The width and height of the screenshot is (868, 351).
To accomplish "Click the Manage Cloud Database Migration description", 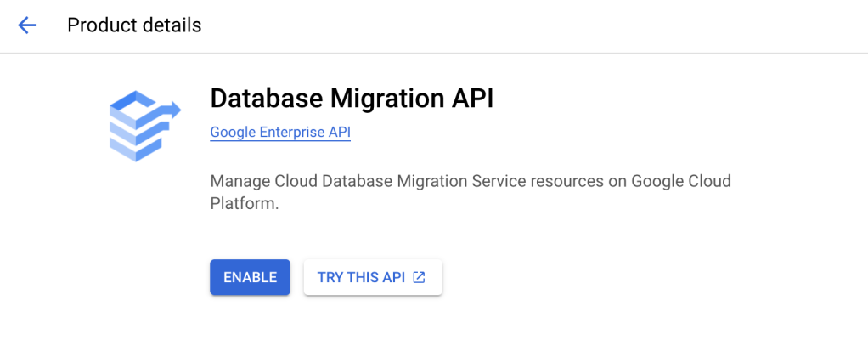I will click(471, 192).
